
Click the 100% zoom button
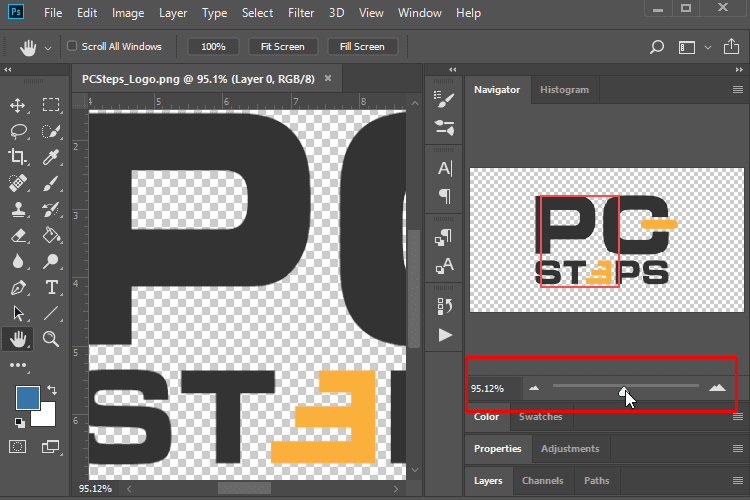pyautogui.click(x=213, y=46)
